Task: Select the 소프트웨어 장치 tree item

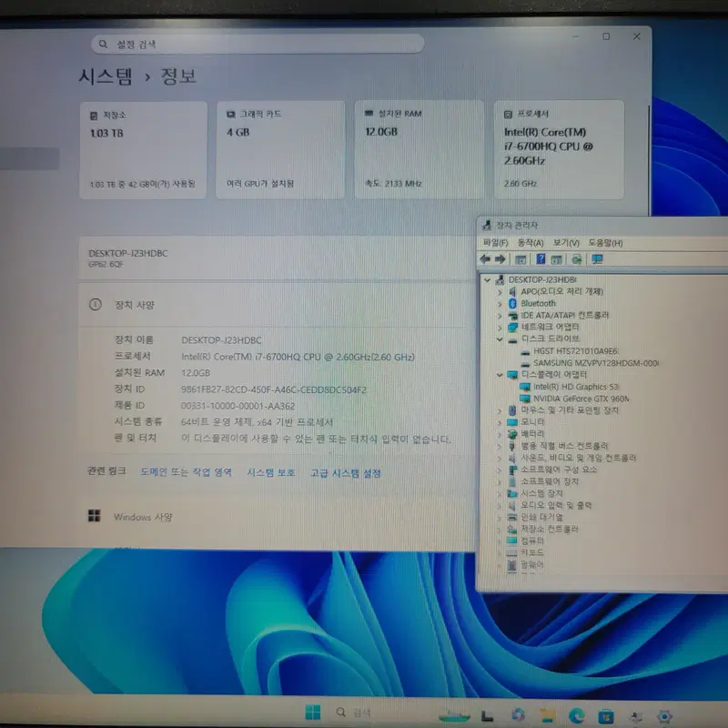Action: tap(550, 481)
